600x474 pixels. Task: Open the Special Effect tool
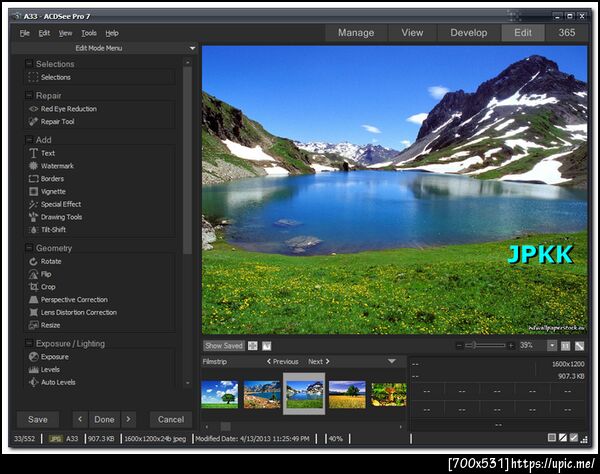tap(55, 204)
